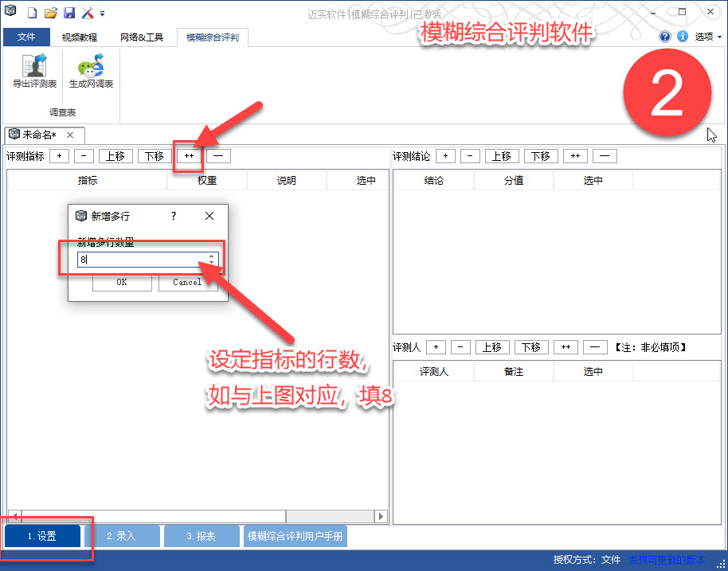Click 上移 in the 评测指标 toolbar
Screen dimensions: 728x571
pos(115,156)
